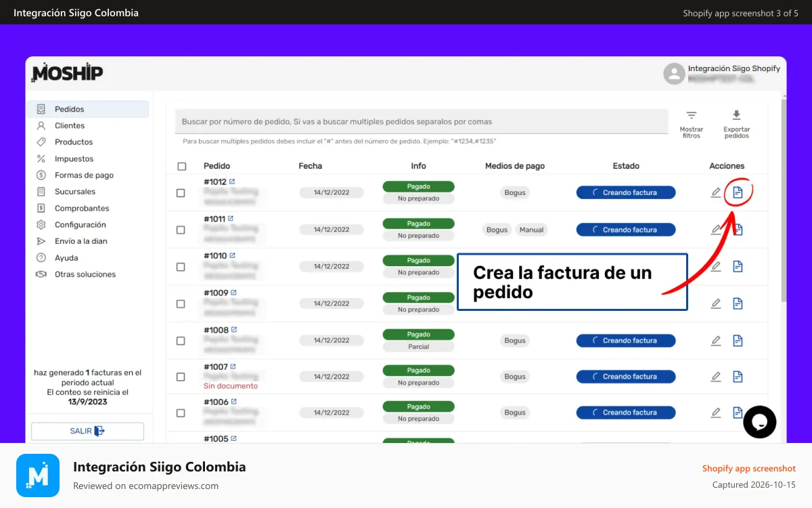Click the pencil edit icon for order #1010
Screen dimensions: 812x508
tap(716, 267)
